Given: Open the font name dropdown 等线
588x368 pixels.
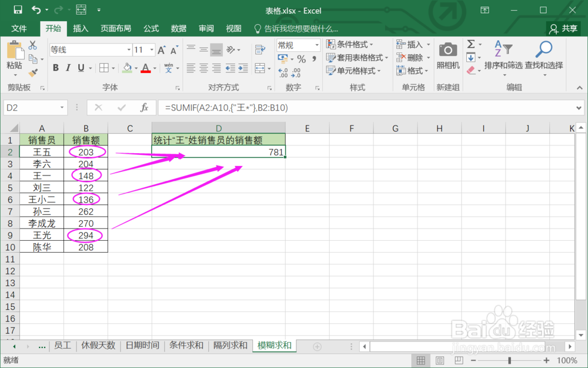Looking at the screenshot, I should [129, 50].
